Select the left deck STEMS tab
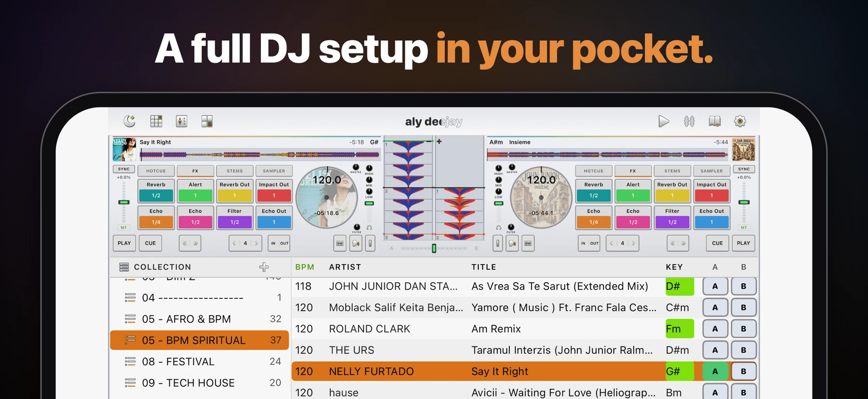The width and height of the screenshot is (868, 399). 235,171
